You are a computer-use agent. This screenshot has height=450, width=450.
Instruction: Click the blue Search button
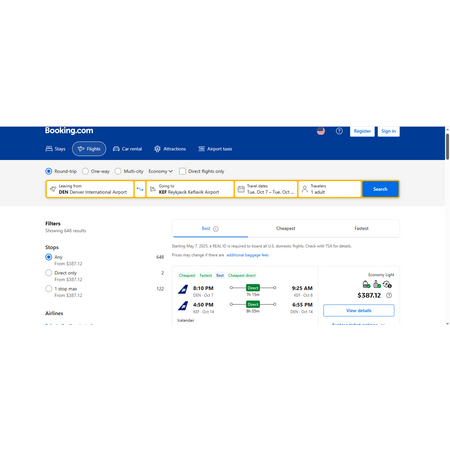click(380, 189)
